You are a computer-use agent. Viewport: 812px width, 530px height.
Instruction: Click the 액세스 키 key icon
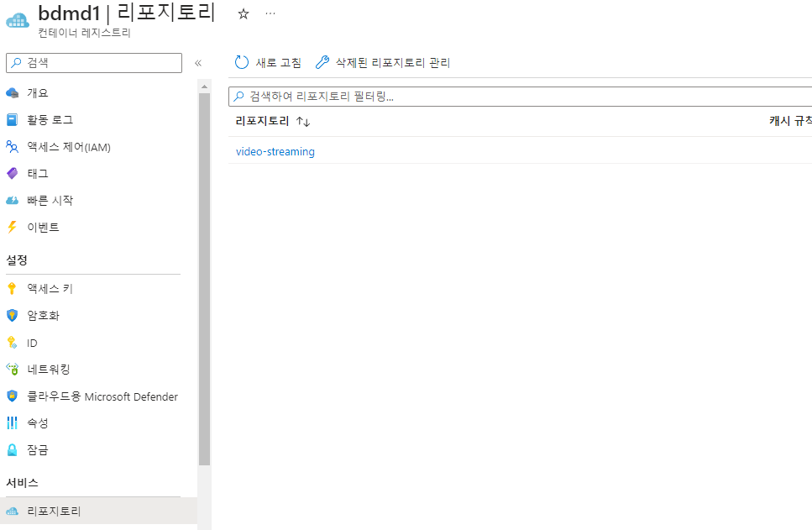pyautogui.click(x=13, y=289)
